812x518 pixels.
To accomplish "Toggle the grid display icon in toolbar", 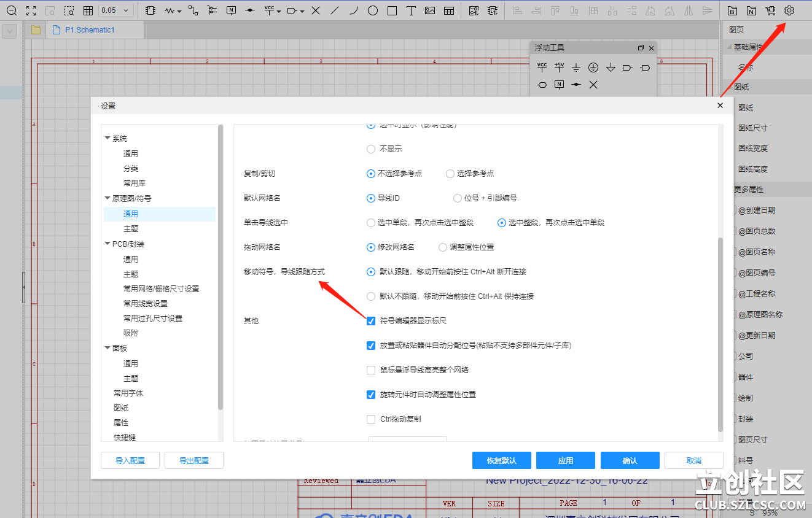I will (x=88, y=10).
